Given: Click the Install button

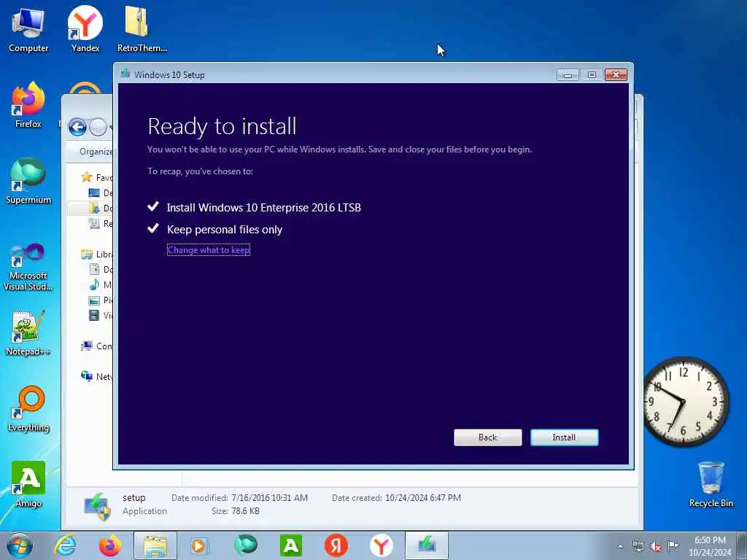Looking at the screenshot, I should pos(564,437).
